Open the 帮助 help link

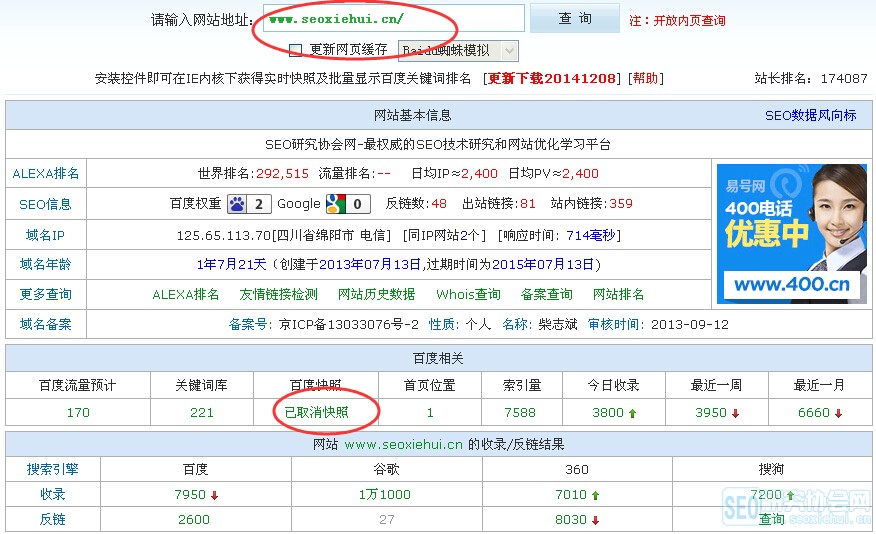[646, 78]
